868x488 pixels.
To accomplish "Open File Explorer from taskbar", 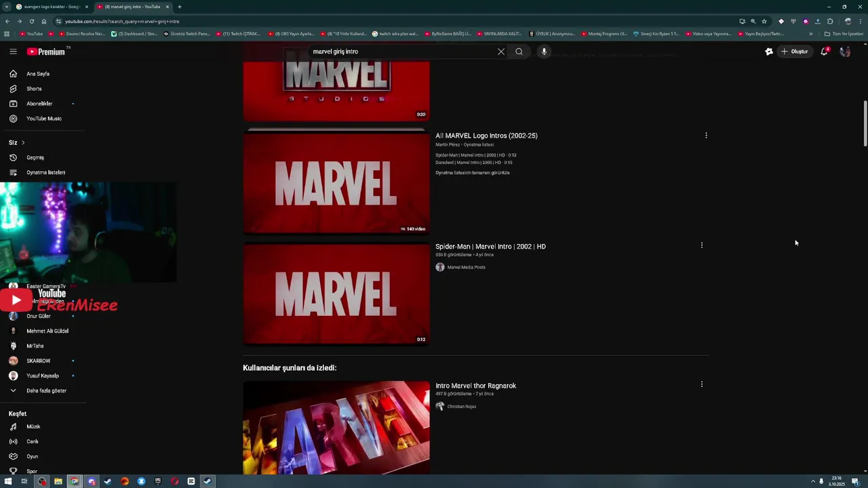I will point(58,481).
